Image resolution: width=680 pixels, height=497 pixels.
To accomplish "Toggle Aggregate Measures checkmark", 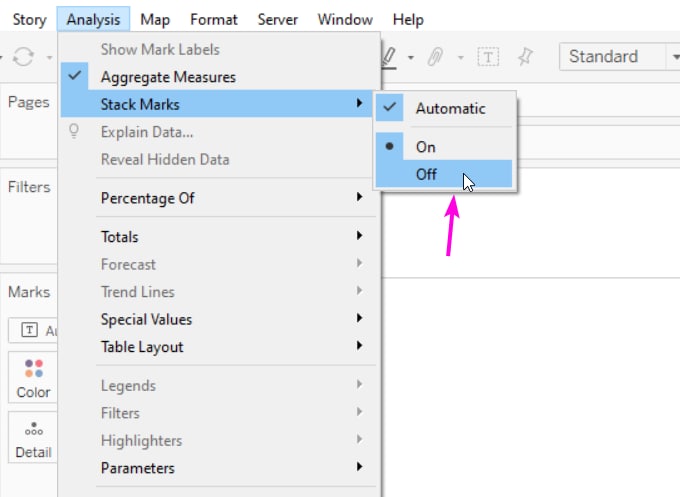I will tap(219, 77).
